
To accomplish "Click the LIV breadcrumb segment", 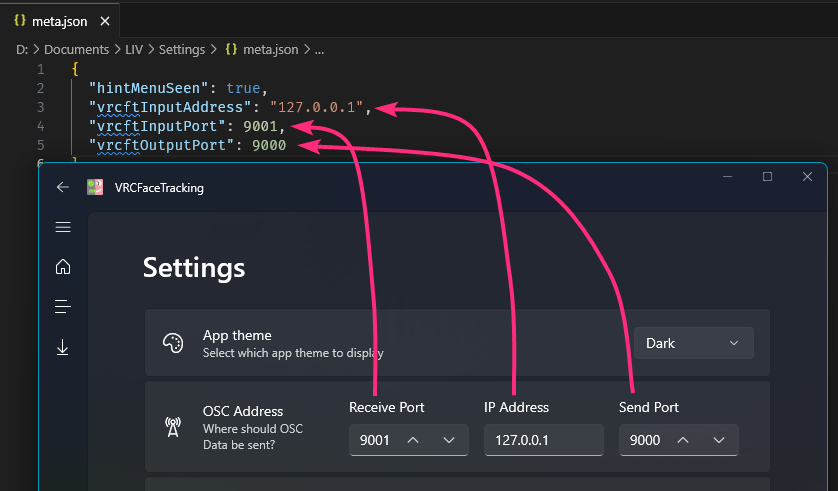I will (x=134, y=50).
